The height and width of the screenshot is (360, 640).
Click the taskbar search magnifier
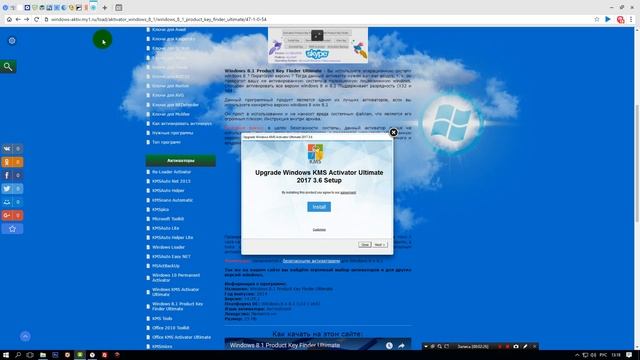(18, 355)
